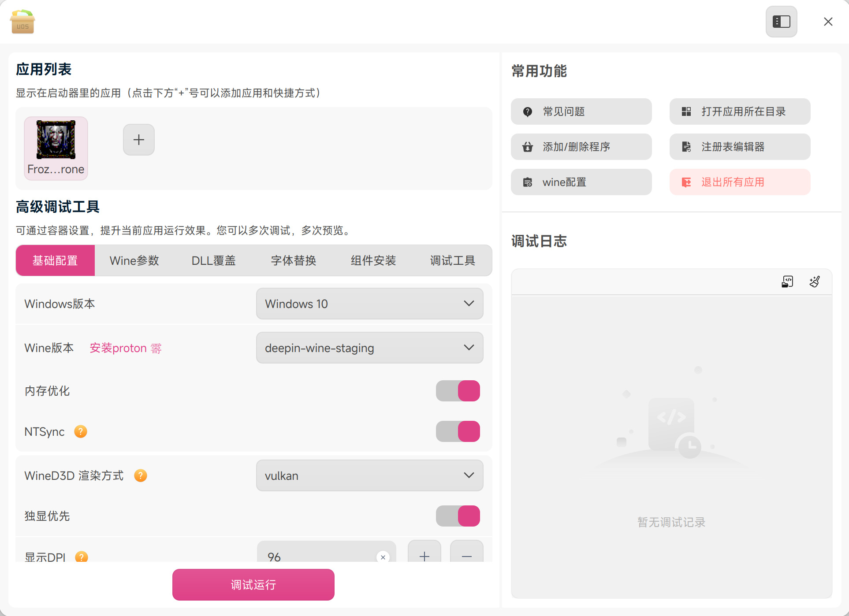This screenshot has width=849, height=616.
Task: Clear the debug log with the broom icon
Action: 815,282
